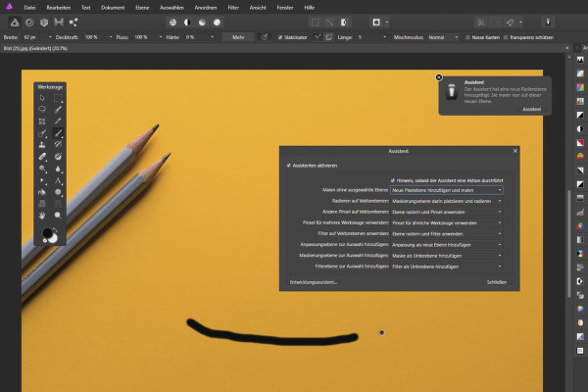Viewport: 588px width, 392px height.
Task: Click the Deckkraft opacity value field
Action: [95, 37]
